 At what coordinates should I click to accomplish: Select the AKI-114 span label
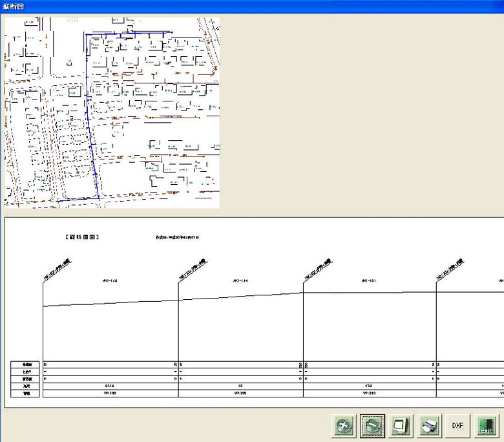[240, 281]
